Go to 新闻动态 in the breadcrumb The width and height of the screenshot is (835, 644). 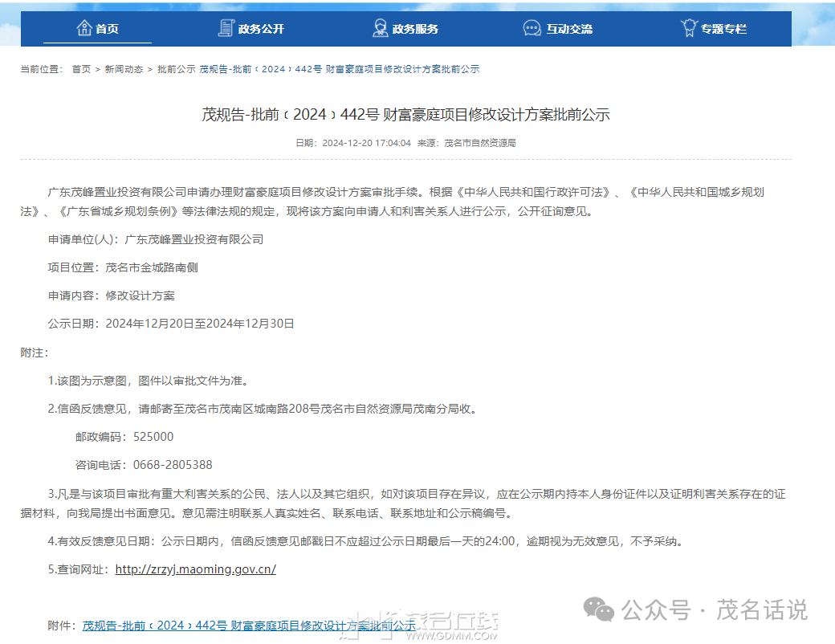click(x=124, y=69)
